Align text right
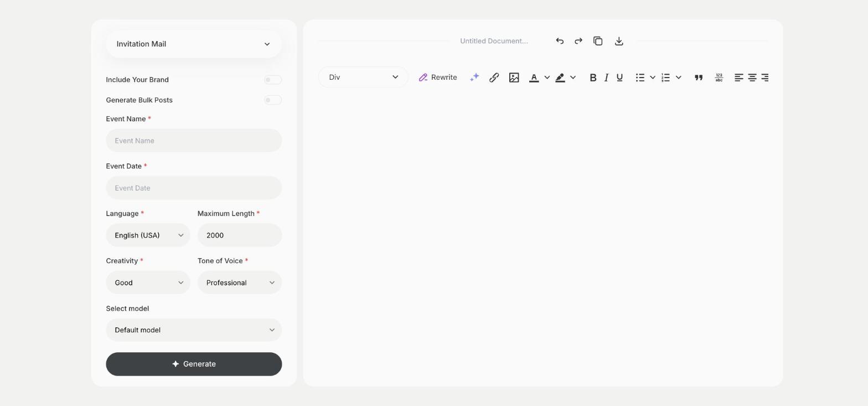Image resolution: width=868 pixels, height=406 pixels. click(765, 78)
